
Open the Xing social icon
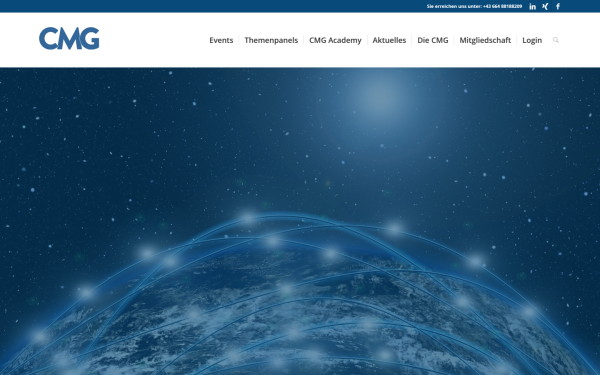click(x=545, y=7)
